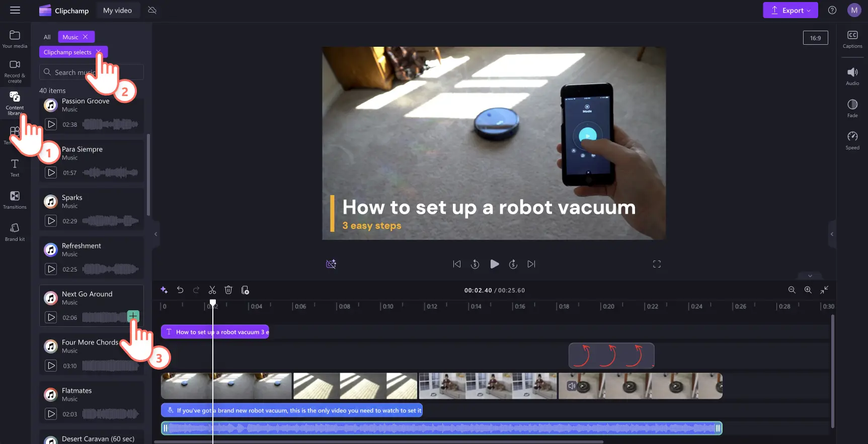Click the My video title

(x=117, y=10)
